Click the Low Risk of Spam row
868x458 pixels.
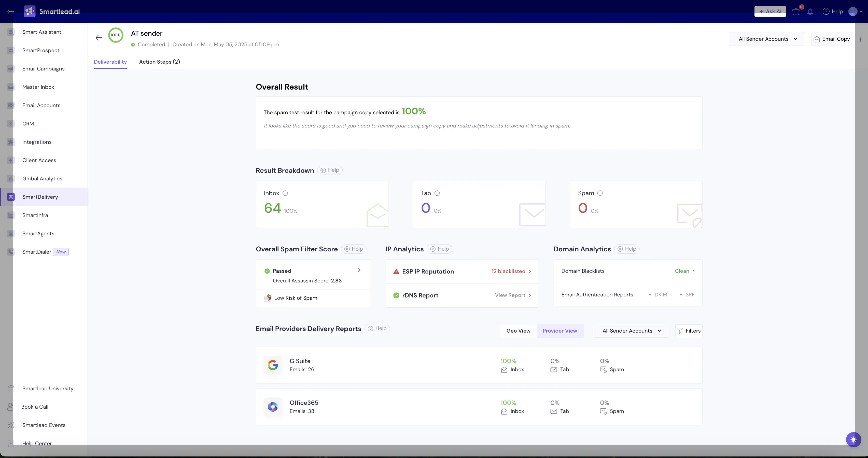coord(313,298)
